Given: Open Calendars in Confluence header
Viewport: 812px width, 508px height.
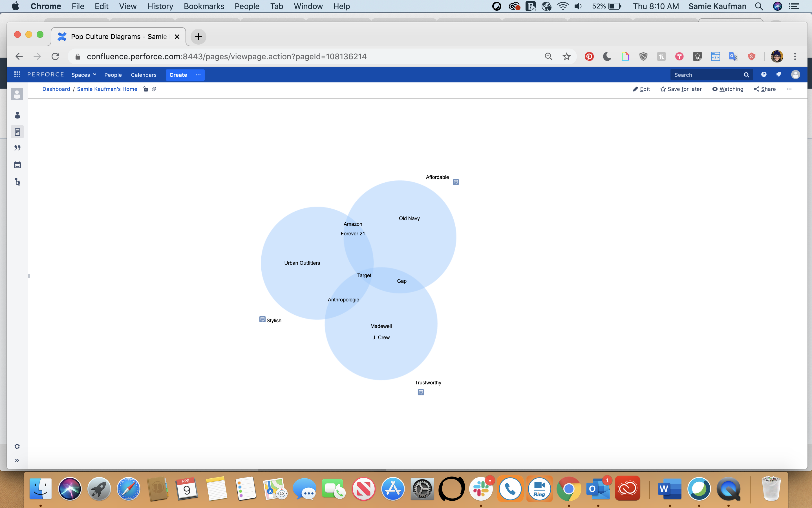Looking at the screenshot, I should [144, 75].
